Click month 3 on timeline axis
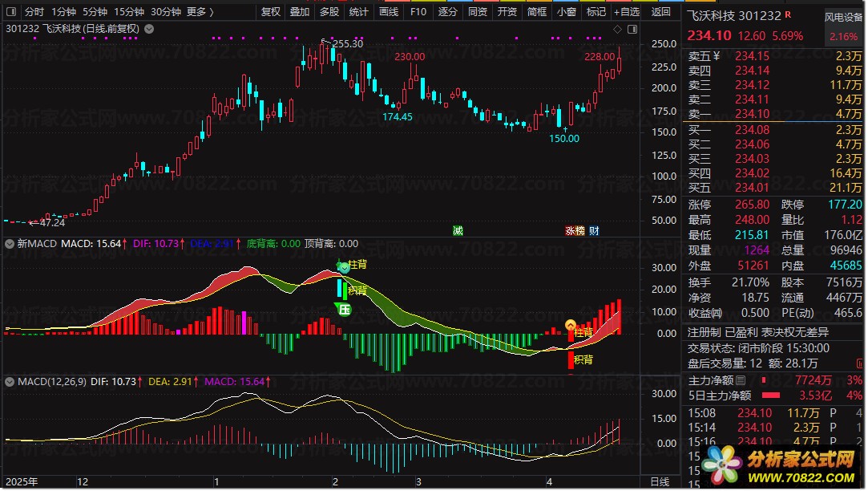868x491 pixels. (x=418, y=481)
